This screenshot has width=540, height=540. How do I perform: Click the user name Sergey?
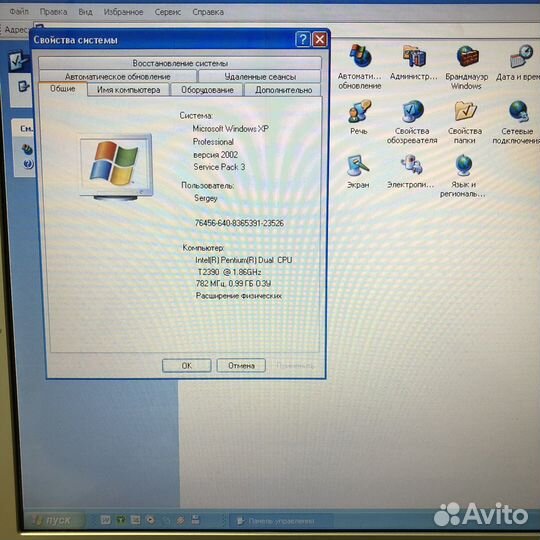[206, 198]
